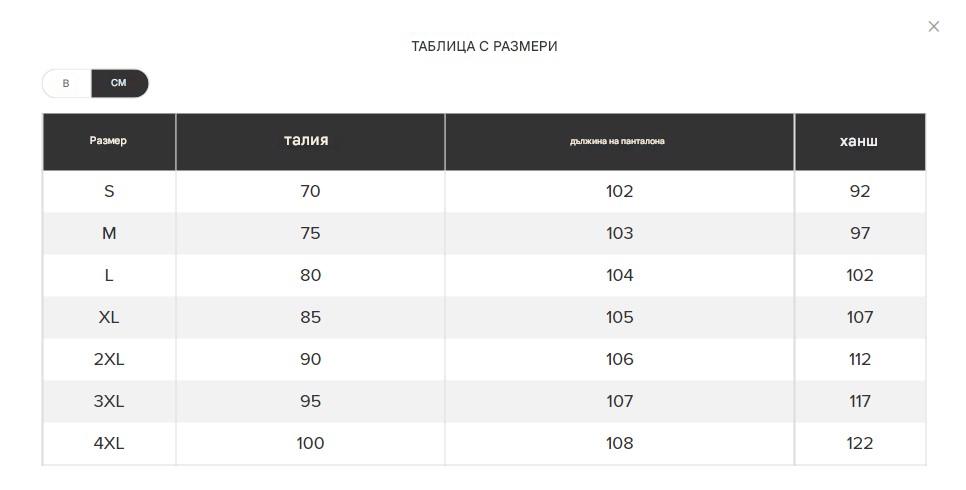The width and height of the screenshot is (966, 490).
Task: Click hip value 122 for 4XL
Action: (859, 443)
